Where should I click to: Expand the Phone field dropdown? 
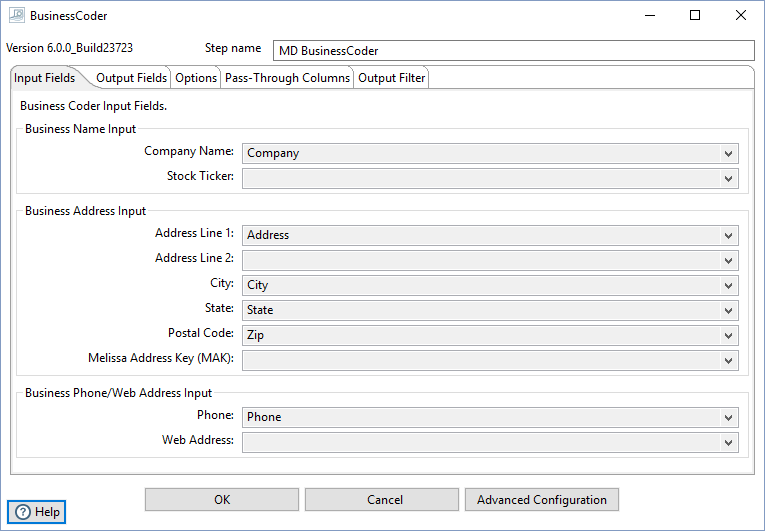[x=727, y=417]
